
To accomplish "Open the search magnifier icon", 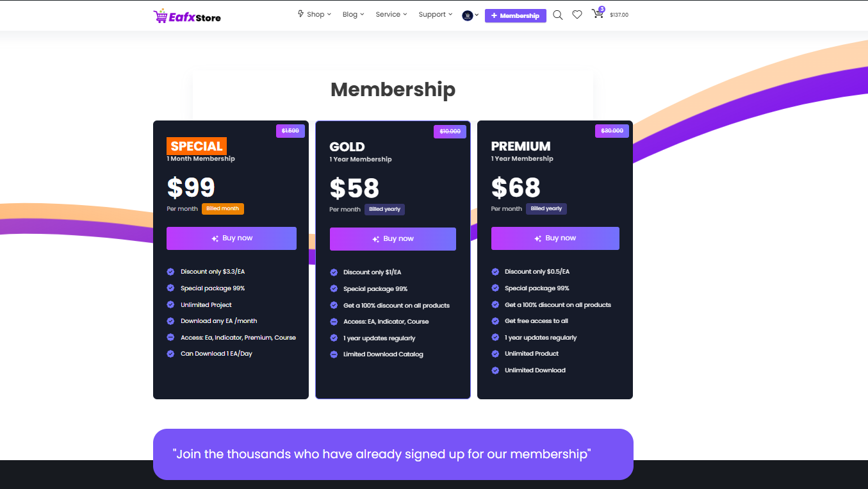I will pyautogui.click(x=558, y=15).
